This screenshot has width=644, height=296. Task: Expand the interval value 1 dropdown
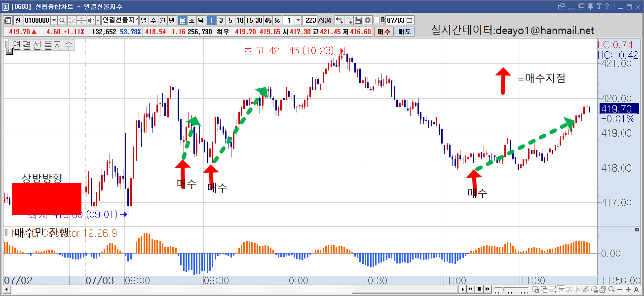298,20
